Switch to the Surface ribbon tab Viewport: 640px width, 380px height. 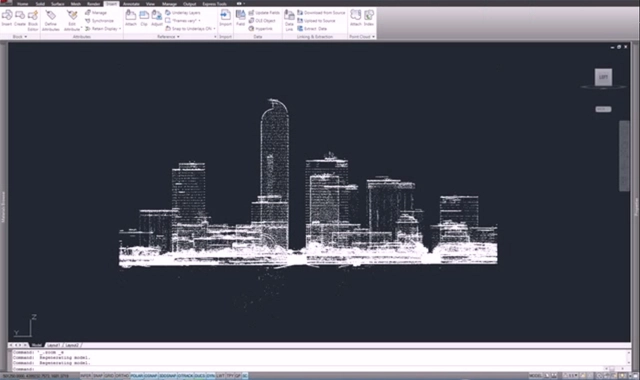[x=58, y=4]
